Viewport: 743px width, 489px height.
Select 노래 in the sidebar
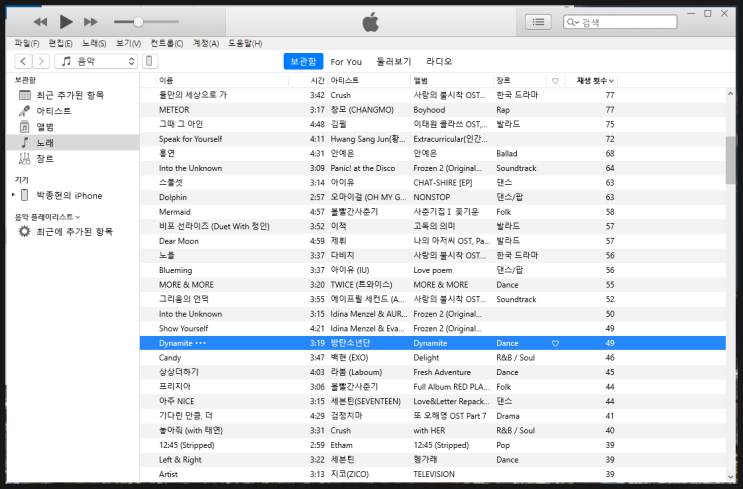pos(72,143)
